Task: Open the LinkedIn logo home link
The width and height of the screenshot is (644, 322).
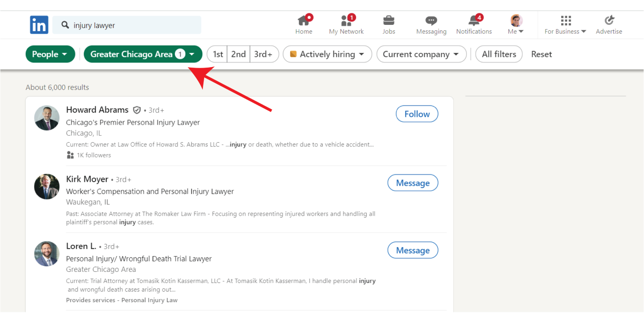Action: pos(39,25)
